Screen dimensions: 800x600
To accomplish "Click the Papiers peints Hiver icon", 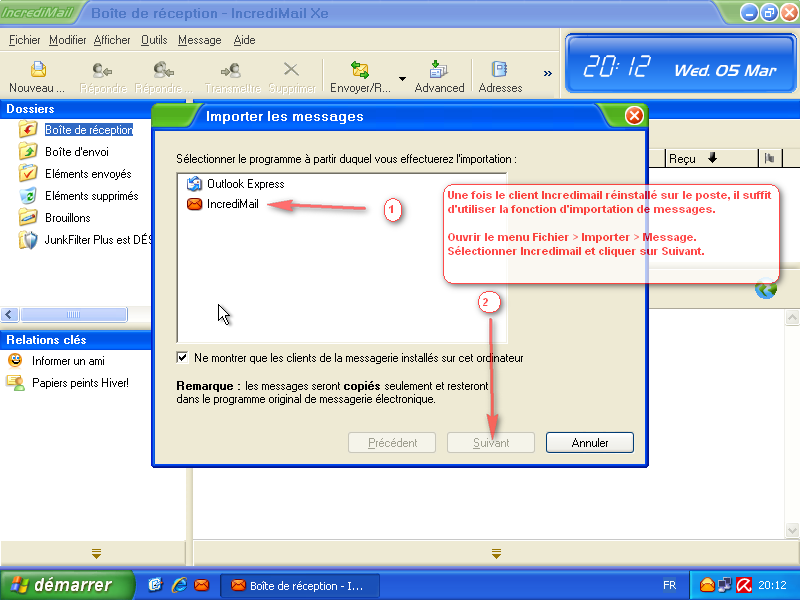I will click(15, 383).
